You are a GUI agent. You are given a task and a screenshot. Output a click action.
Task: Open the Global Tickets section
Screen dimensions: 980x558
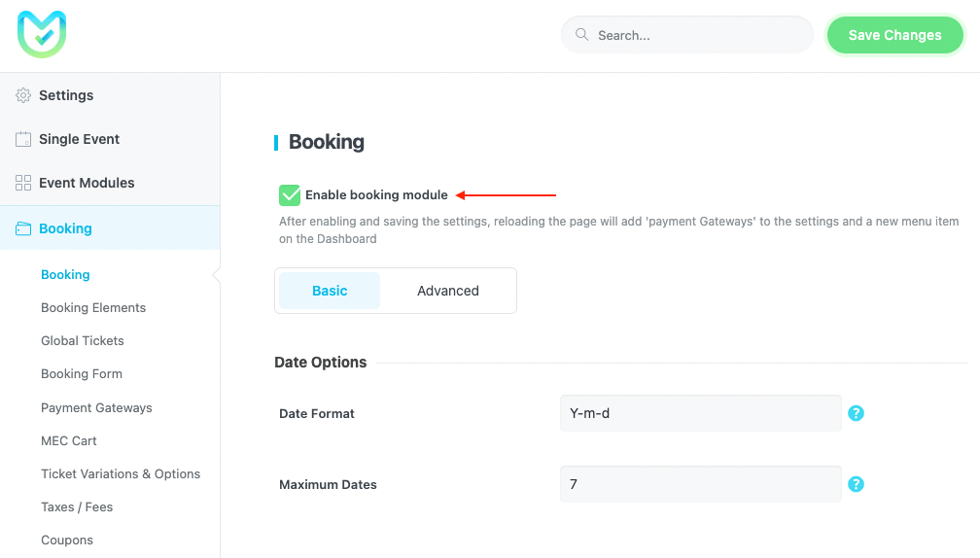coord(83,341)
